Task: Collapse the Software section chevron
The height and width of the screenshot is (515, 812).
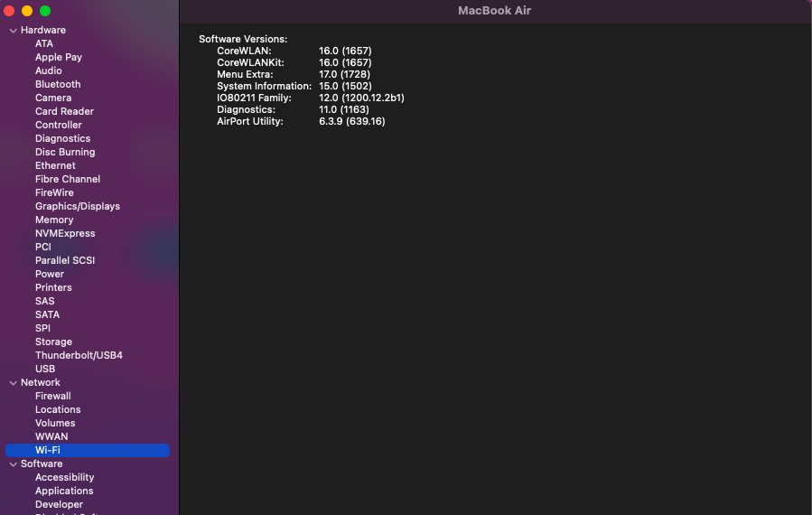Action: point(13,464)
